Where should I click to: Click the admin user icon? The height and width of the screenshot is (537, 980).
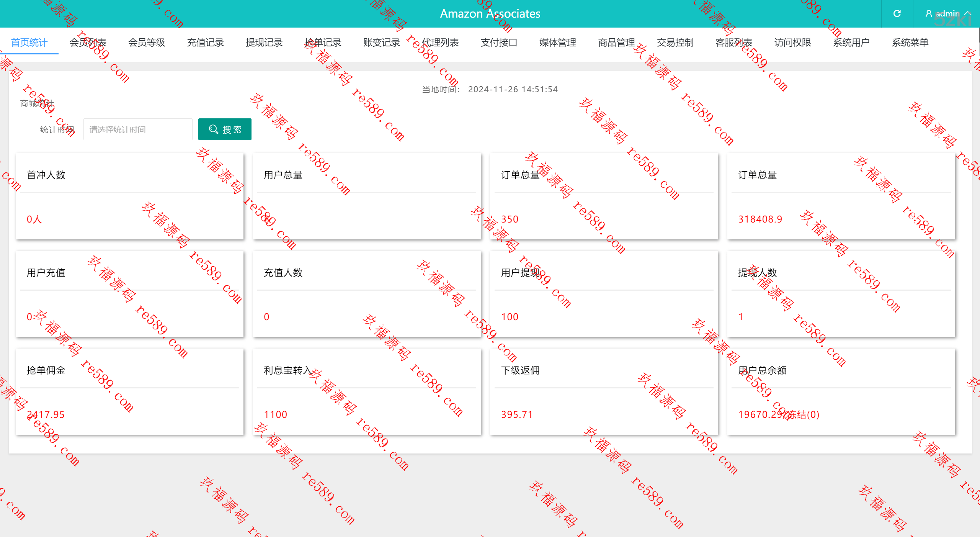pyautogui.click(x=929, y=14)
